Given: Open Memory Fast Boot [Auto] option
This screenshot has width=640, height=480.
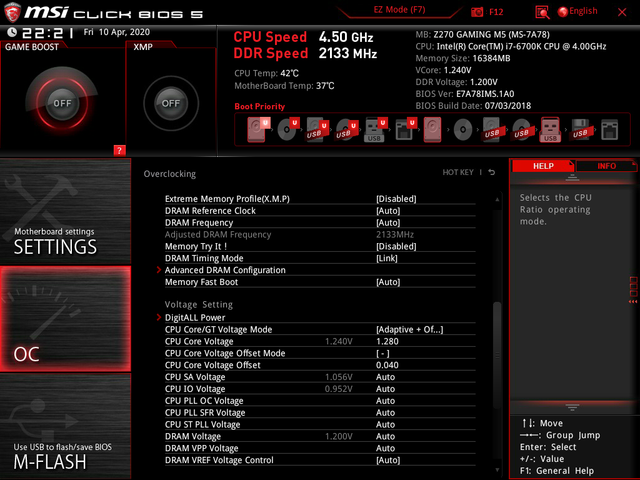Looking at the screenshot, I should click(388, 282).
